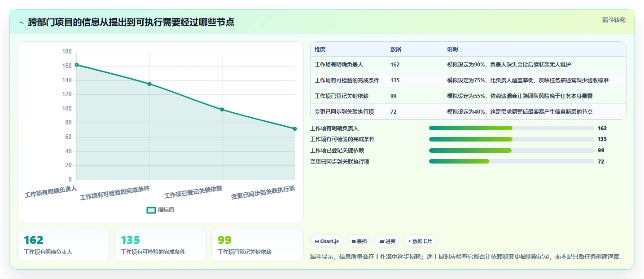
Task: Select table row 工作项有明确负责人
Action: pos(468,65)
